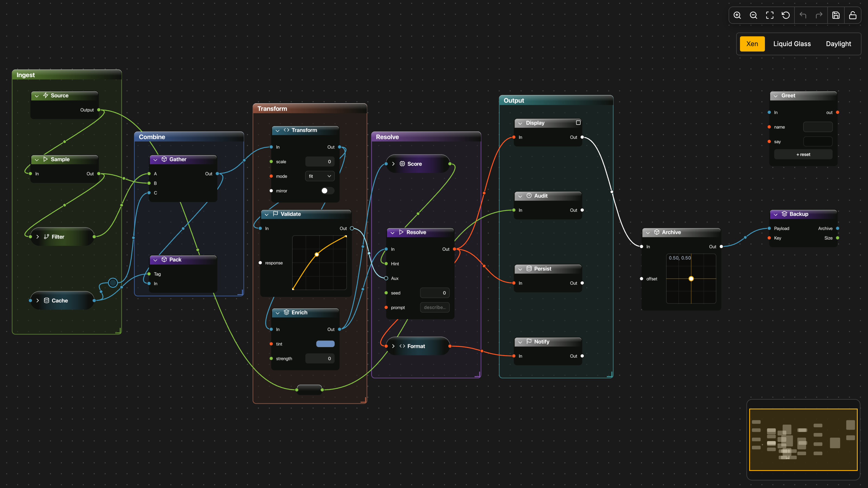Expand the Score node chevron
Screen dimensions: 868x488
pyautogui.click(x=393, y=164)
